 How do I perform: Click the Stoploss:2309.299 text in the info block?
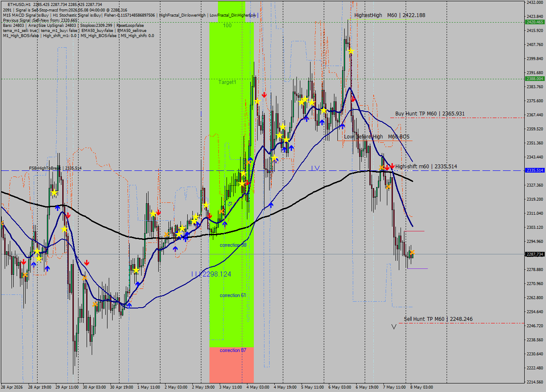click(96, 25)
